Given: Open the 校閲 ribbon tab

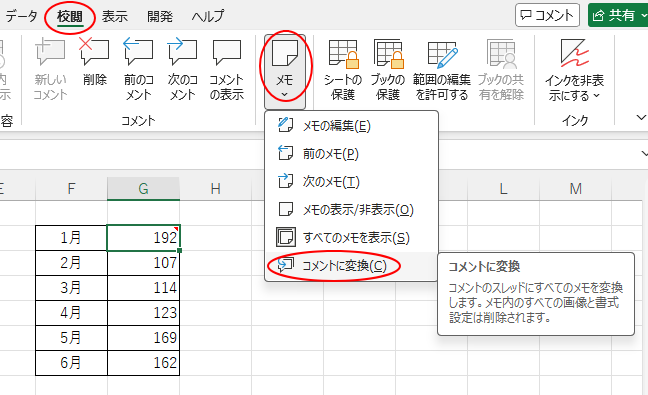Looking at the screenshot, I should (x=70, y=17).
